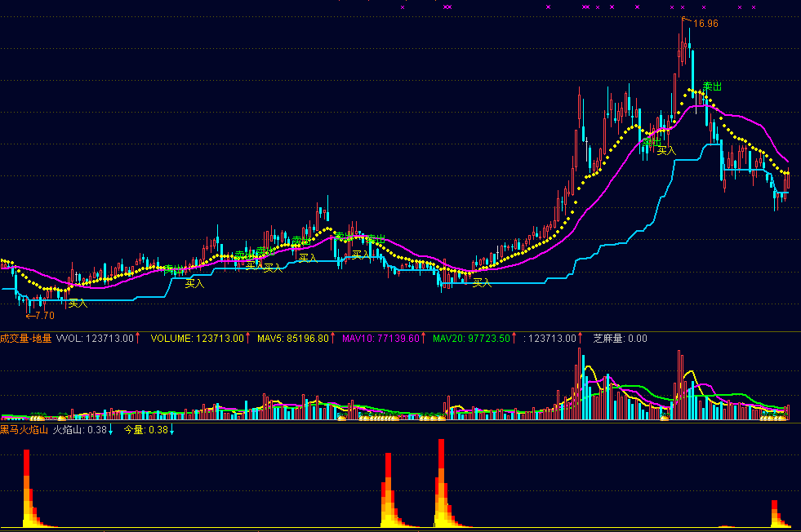801x532 pixels.
Task: Click the 16.96 high price label
Action: pyautogui.click(x=705, y=24)
